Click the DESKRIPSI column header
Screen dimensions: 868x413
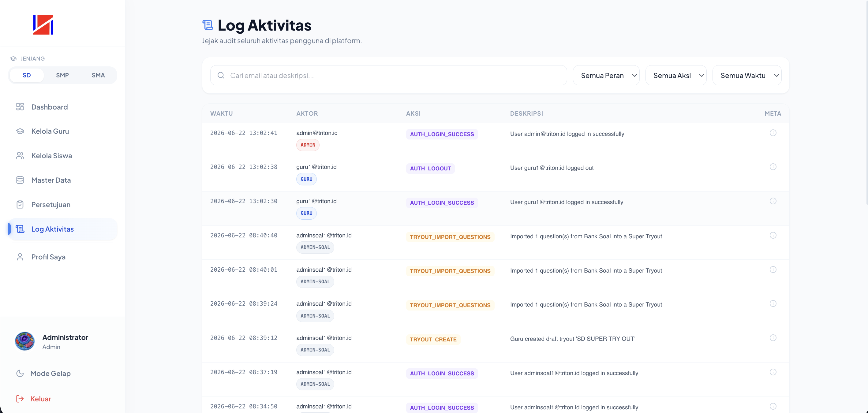point(526,113)
